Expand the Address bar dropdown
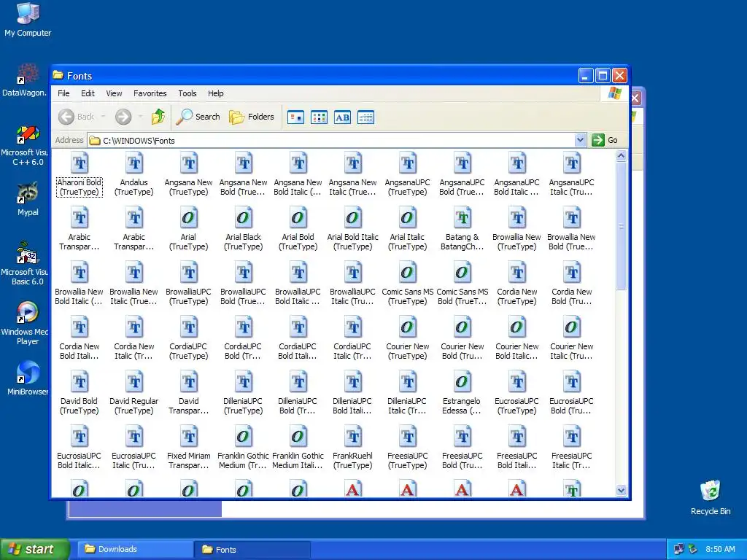Image resolution: width=747 pixels, height=560 pixels. pos(580,140)
